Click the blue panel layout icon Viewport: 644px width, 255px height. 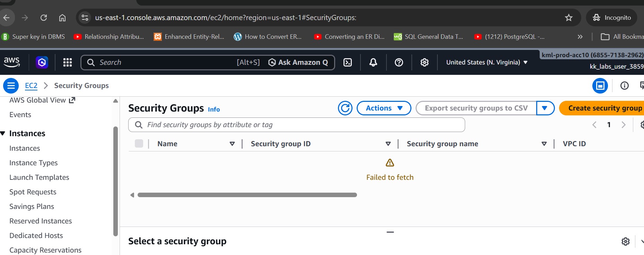600,86
